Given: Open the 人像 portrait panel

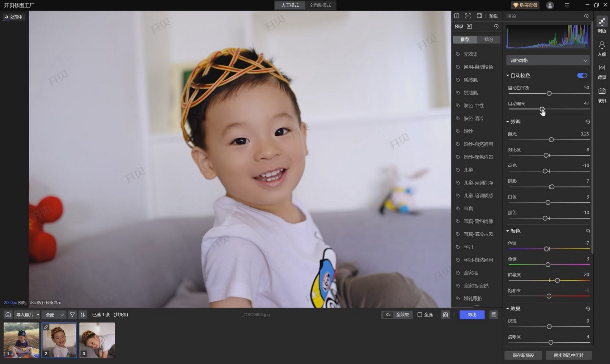Looking at the screenshot, I should (602, 49).
